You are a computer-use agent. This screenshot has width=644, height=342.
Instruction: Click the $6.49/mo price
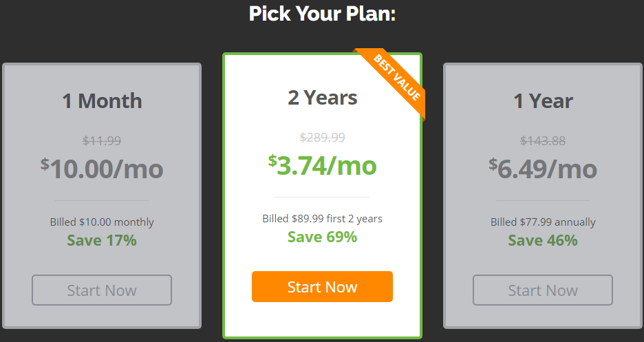click(543, 169)
